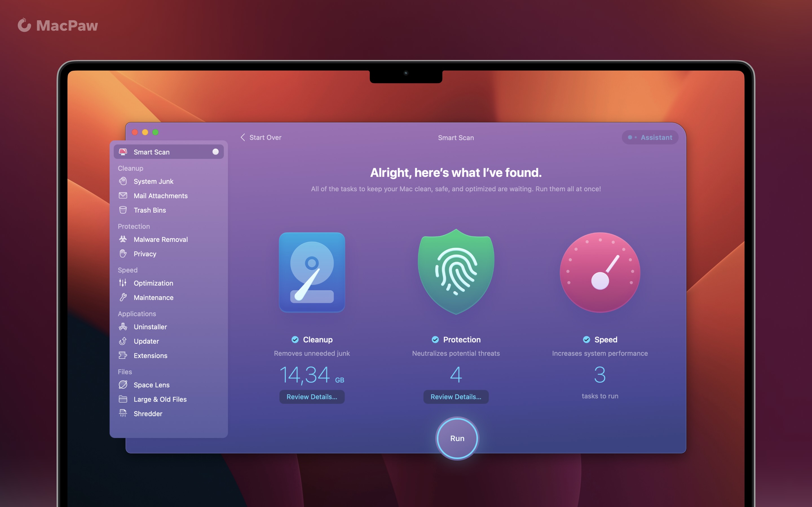Image resolution: width=812 pixels, height=507 pixels.
Task: Open the Uninstaller applications icon
Action: pyautogui.click(x=123, y=326)
